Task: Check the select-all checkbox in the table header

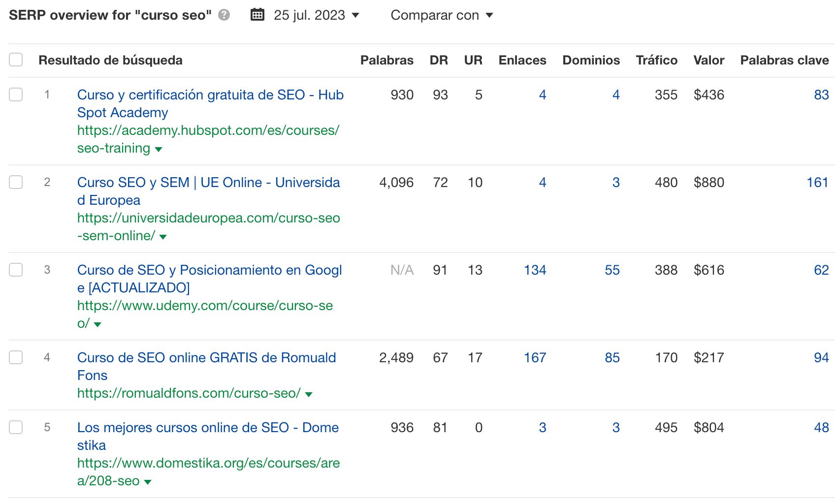Action: coord(16,59)
